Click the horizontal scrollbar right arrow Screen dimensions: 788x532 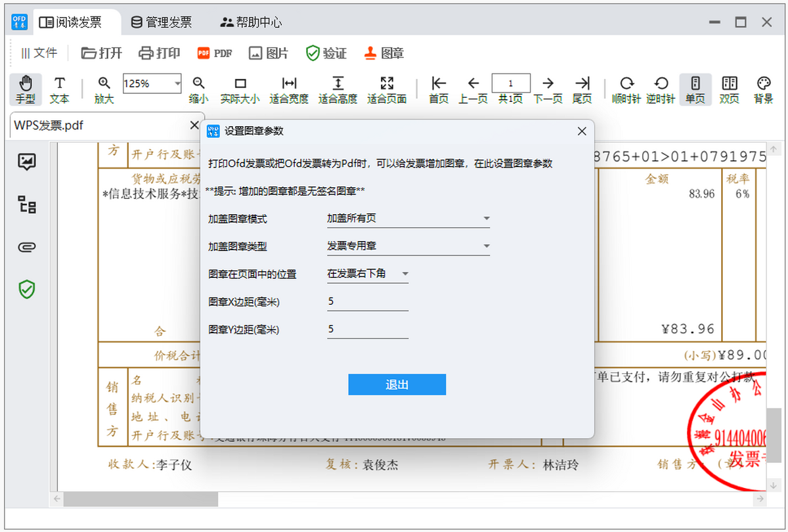[759, 500]
